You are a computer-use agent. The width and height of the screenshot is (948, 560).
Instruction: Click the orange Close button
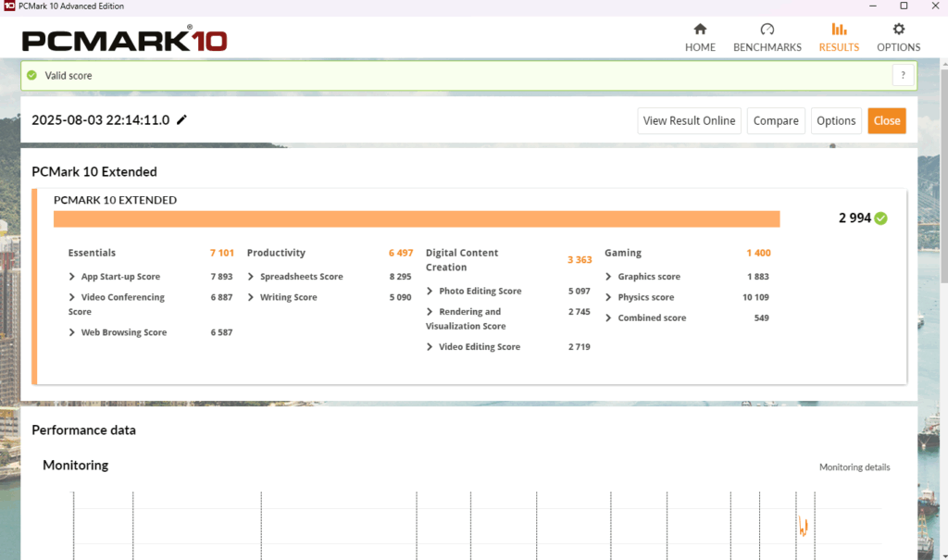[x=886, y=121]
